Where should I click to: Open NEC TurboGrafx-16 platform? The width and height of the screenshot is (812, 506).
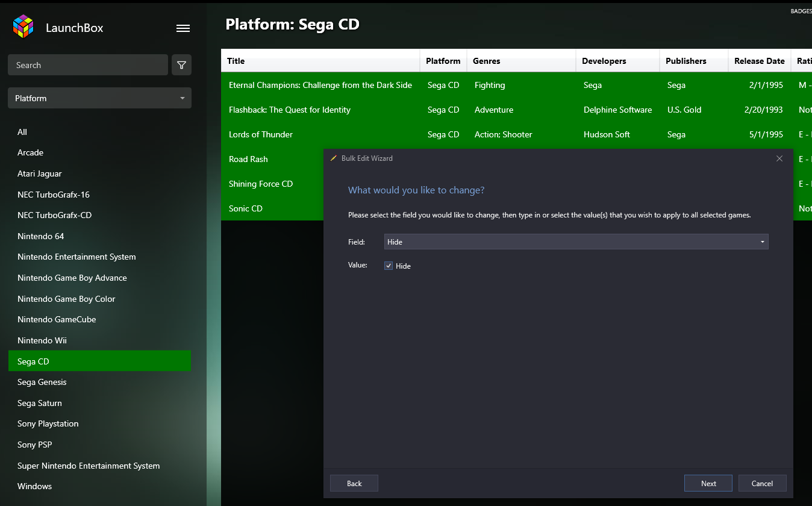tap(99, 195)
